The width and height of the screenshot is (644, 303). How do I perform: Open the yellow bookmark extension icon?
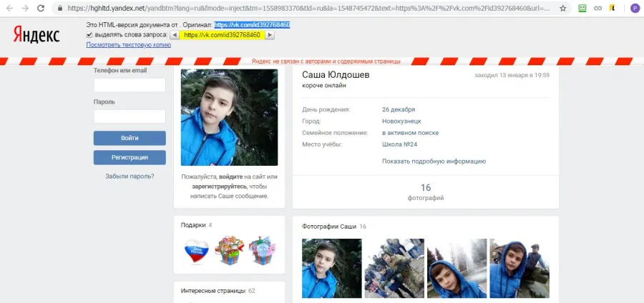point(612,8)
